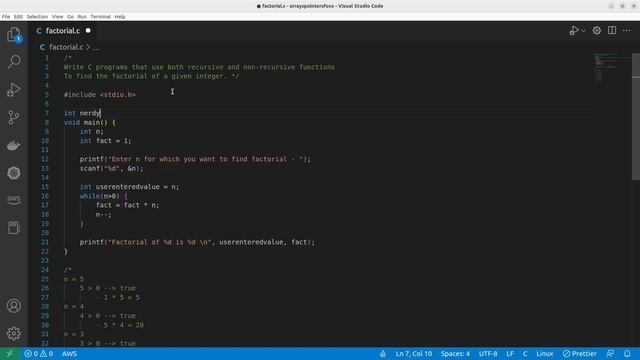
Task: Click line number 21 in gutter
Action: point(45,242)
